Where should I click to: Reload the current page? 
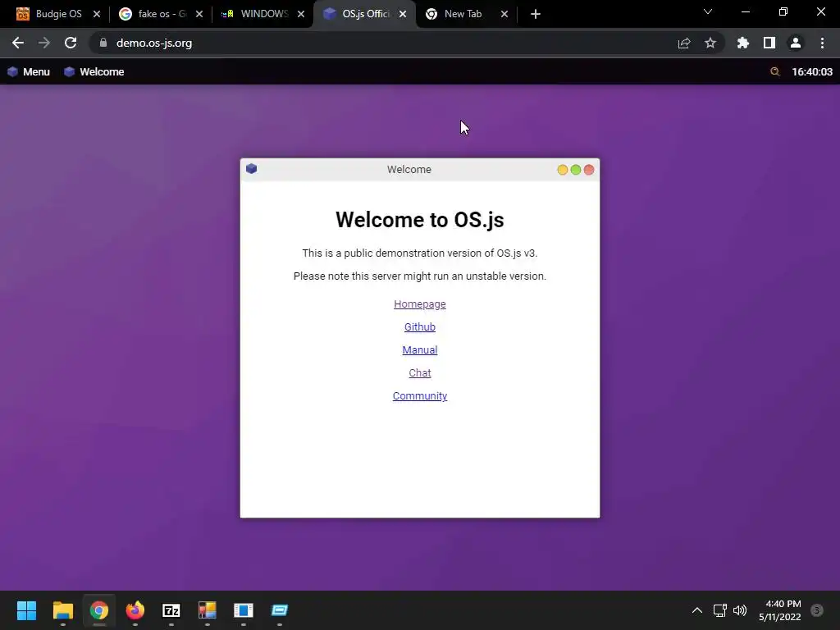pyautogui.click(x=71, y=43)
